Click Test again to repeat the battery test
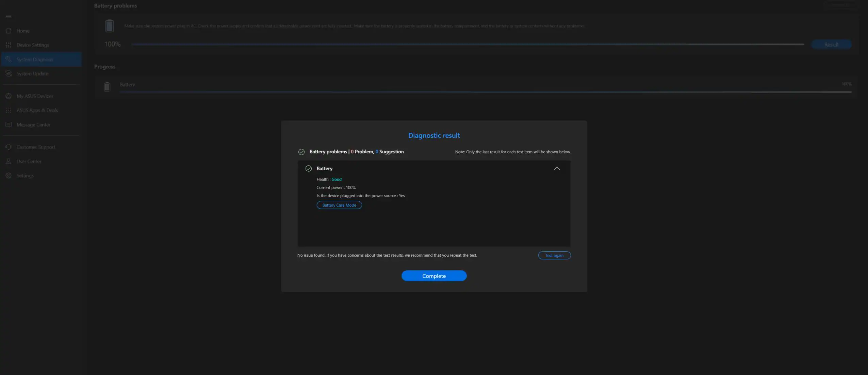The height and width of the screenshot is (375, 868). [554, 255]
